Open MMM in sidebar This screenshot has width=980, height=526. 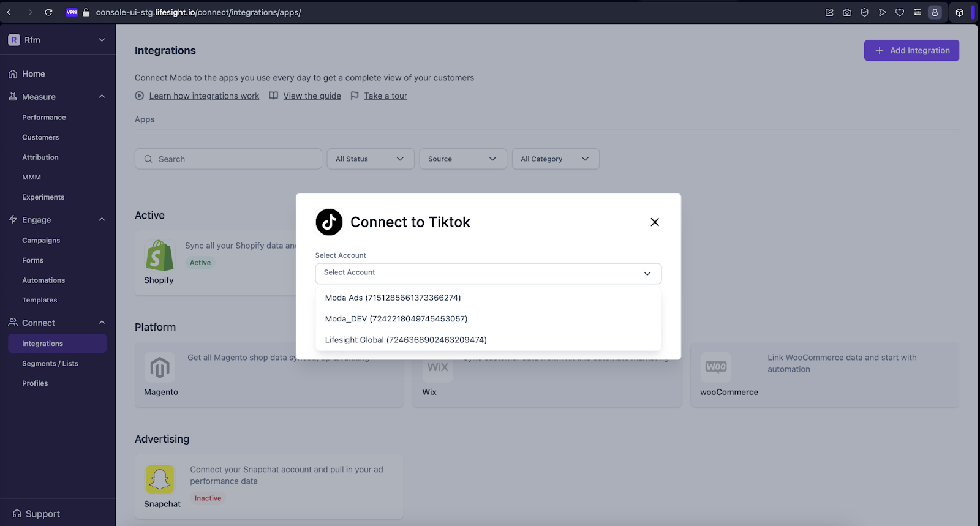pos(31,178)
